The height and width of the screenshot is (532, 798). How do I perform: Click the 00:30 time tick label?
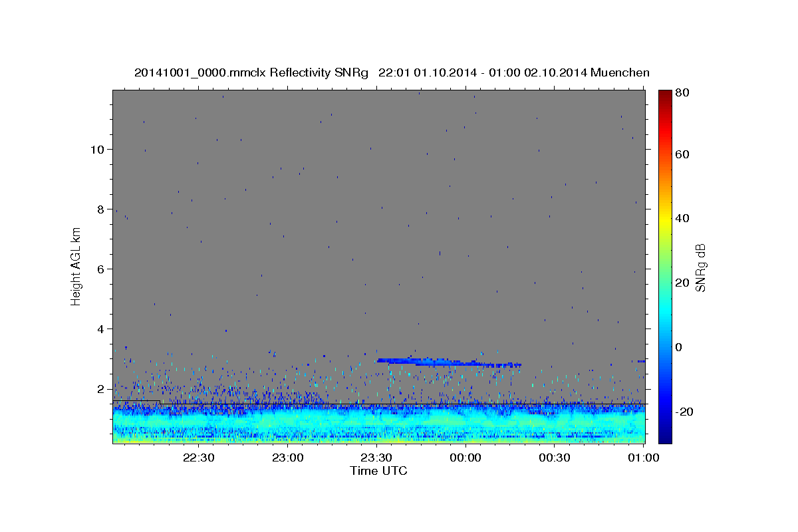point(554,458)
